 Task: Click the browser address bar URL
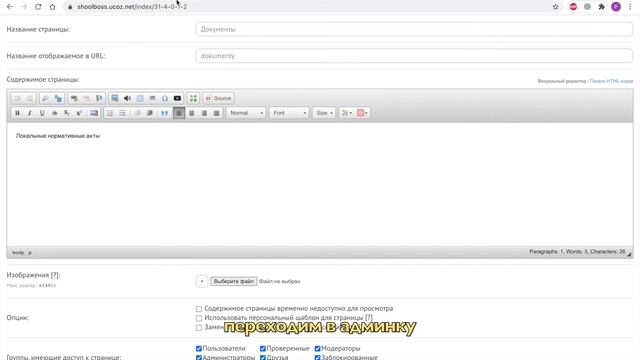[132, 7]
